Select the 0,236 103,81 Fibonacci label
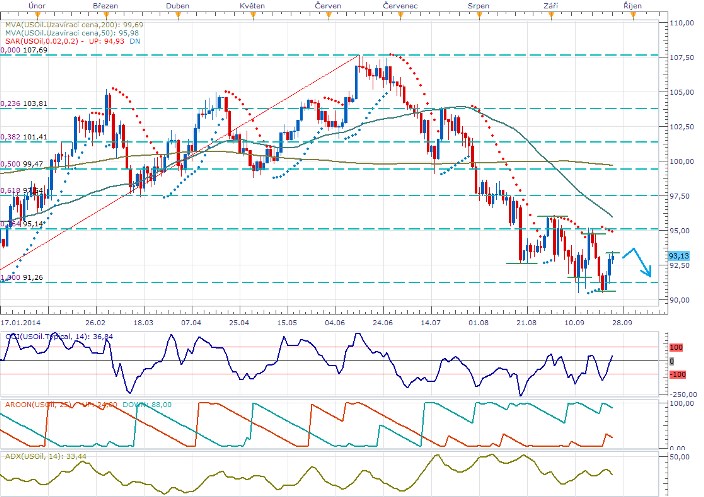Viewport: 704px width, 497px height. click(x=25, y=103)
